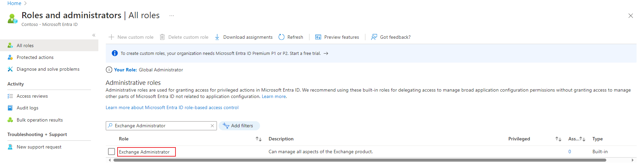Open New support request
644x166 pixels.
pyautogui.click(x=39, y=147)
